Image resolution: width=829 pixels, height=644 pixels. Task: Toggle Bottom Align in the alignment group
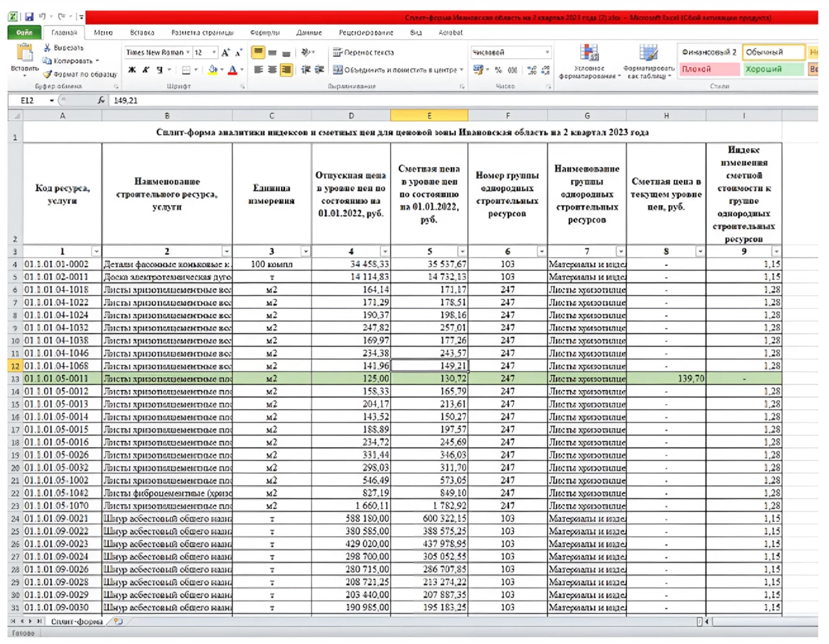coord(286,52)
